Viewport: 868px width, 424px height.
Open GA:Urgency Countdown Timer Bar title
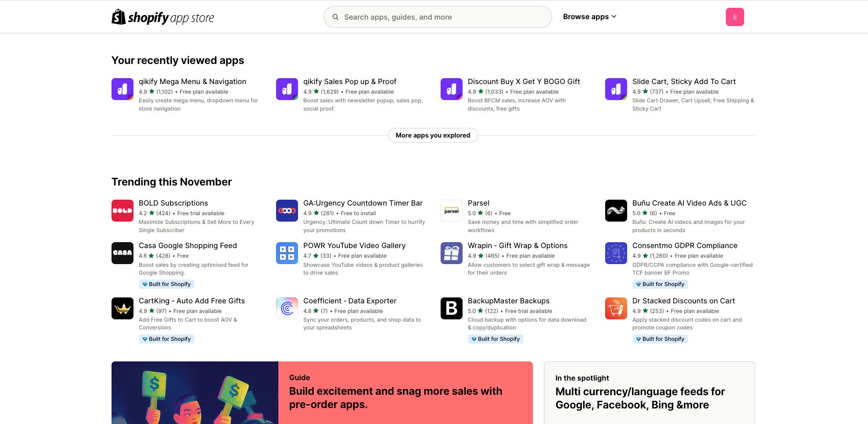tap(363, 203)
